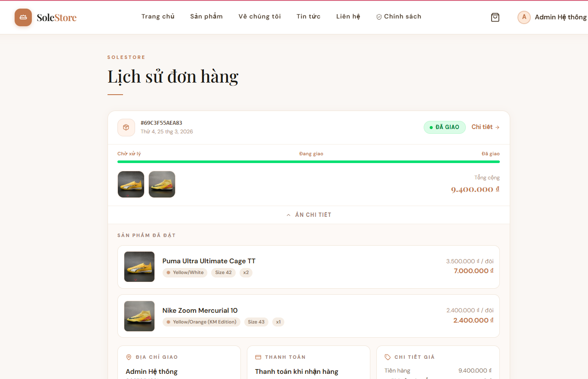Click the package box icon beside order #69C3F55AEA83

[x=126, y=127]
